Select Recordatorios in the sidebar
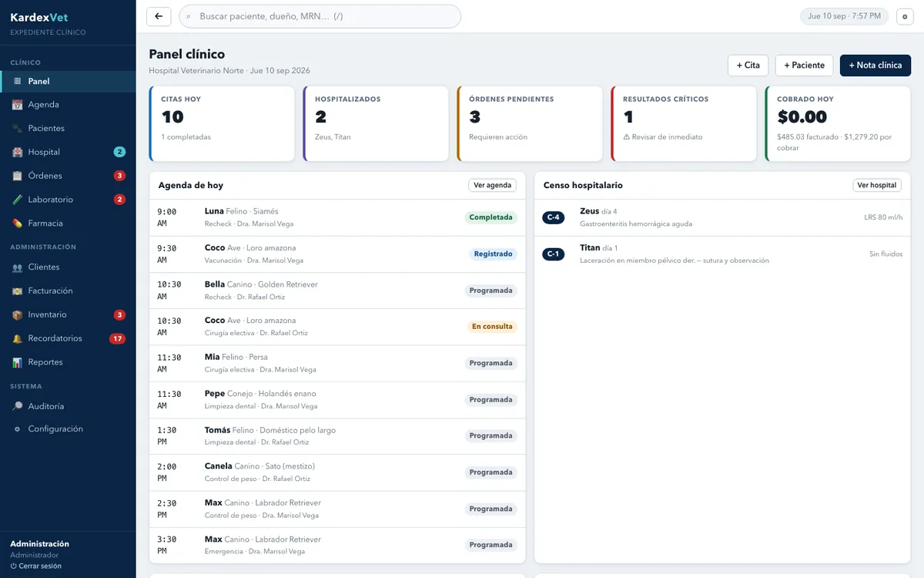924x578 pixels. coord(68,338)
